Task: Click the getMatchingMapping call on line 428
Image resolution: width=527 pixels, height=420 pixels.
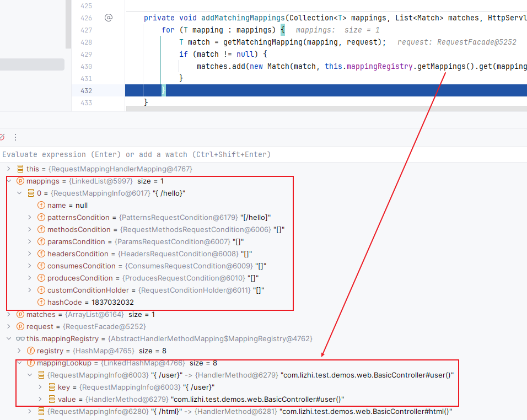Action: [263, 42]
